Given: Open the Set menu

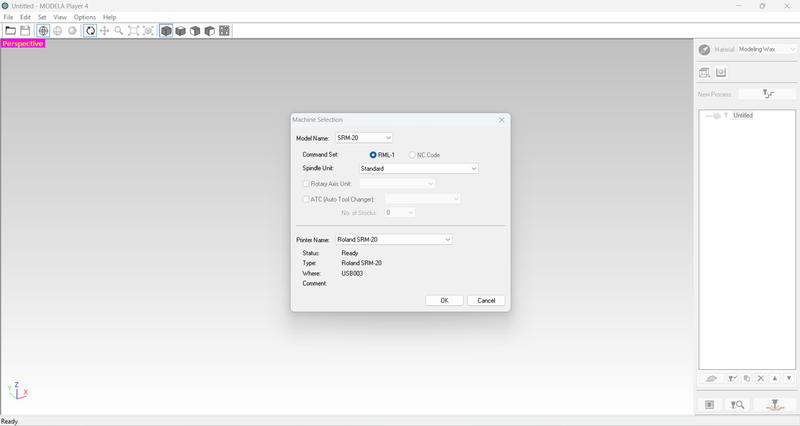Looking at the screenshot, I should 42,17.
